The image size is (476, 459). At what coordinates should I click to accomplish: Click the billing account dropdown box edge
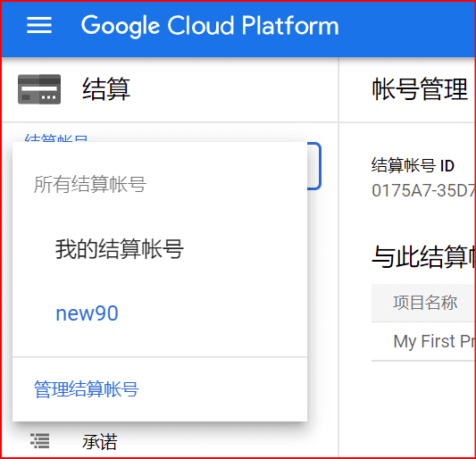coord(314,166)
